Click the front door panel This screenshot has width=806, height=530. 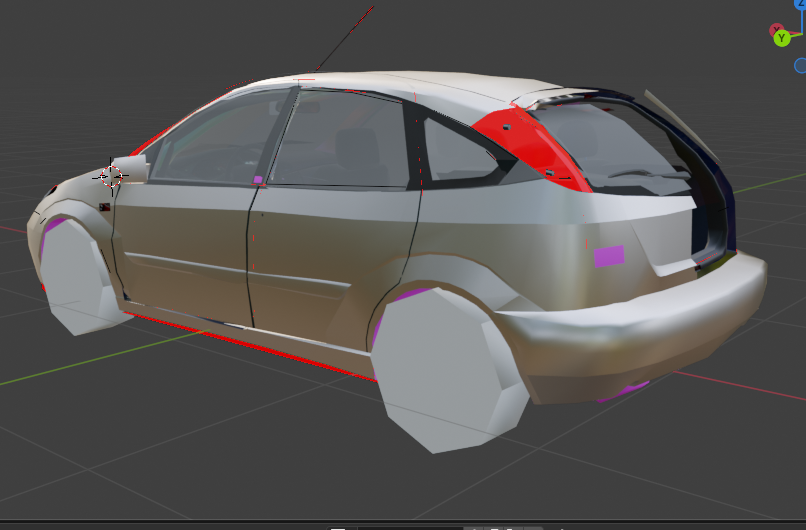[180, 250]
